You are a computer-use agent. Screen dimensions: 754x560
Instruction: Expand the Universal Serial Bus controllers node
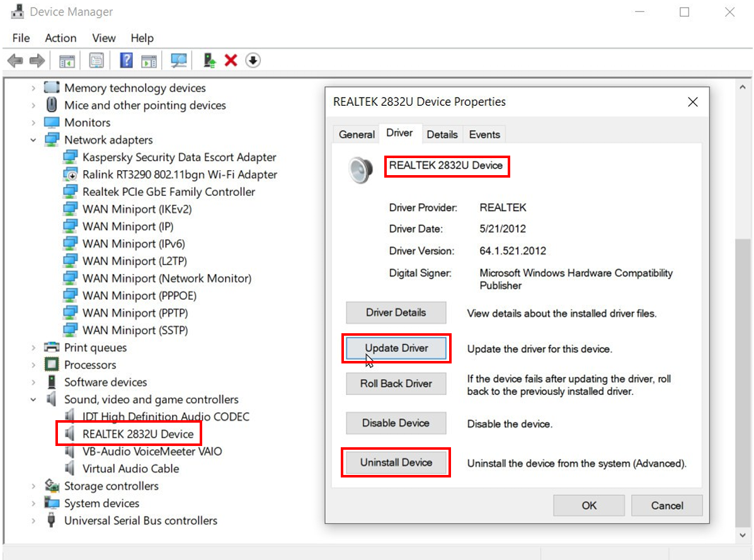click(x=33, y=520)
